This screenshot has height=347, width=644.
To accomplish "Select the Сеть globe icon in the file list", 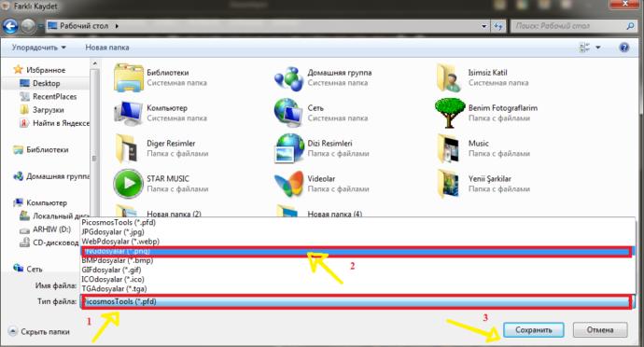I will coord(288,113).
